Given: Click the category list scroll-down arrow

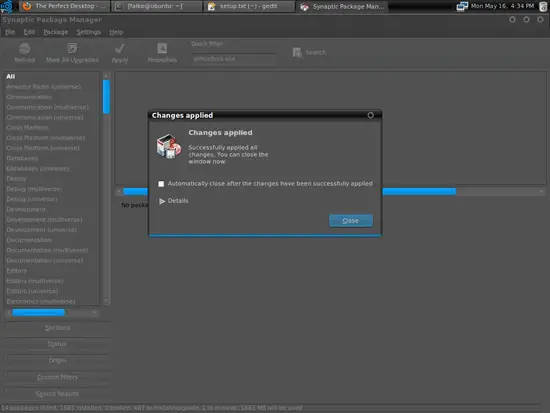Looking at the screenshot, I should (106, 301).
